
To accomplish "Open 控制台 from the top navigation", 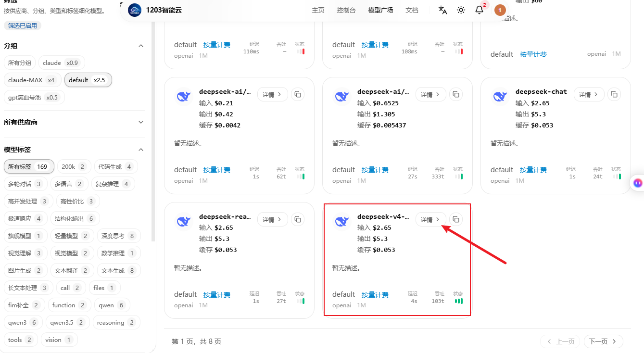I will [346, 10].
